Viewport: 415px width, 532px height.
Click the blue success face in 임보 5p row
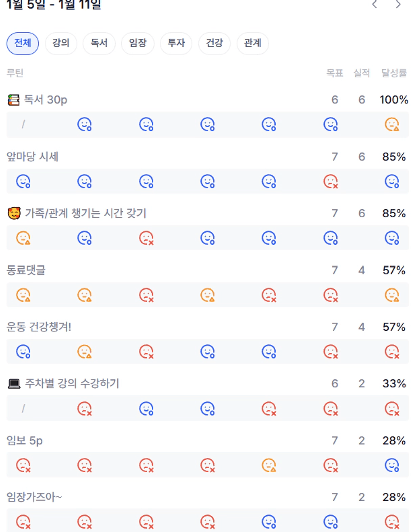(392, 465)
